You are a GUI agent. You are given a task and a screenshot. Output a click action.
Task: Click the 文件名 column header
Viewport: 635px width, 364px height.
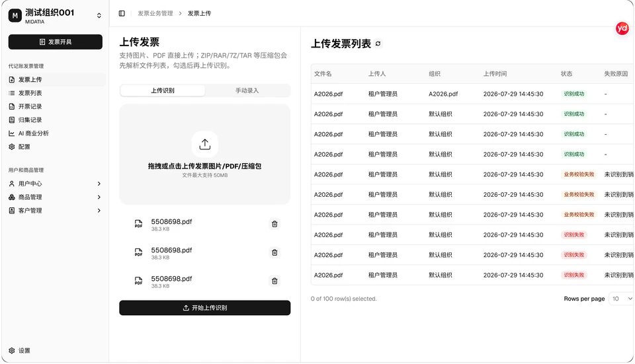[x=323, y=74]
